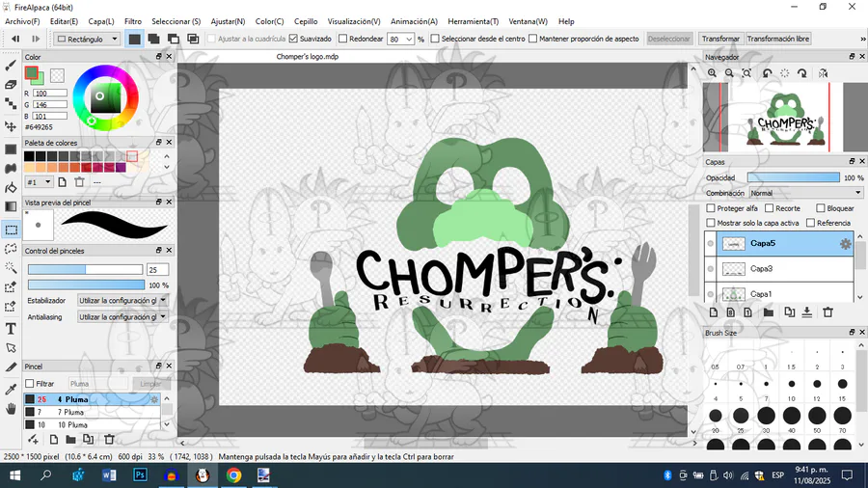The width and height of the screenshot is (868, 488).
Task: Open the Estabilizador dropdown
Action: 122,301
